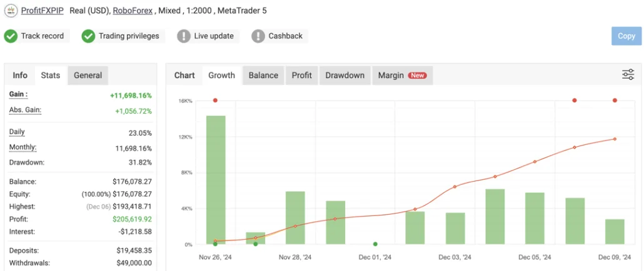Select the Drawdown chart tab
This screenshot has height=271, width=644.
(x=345, y=76)
